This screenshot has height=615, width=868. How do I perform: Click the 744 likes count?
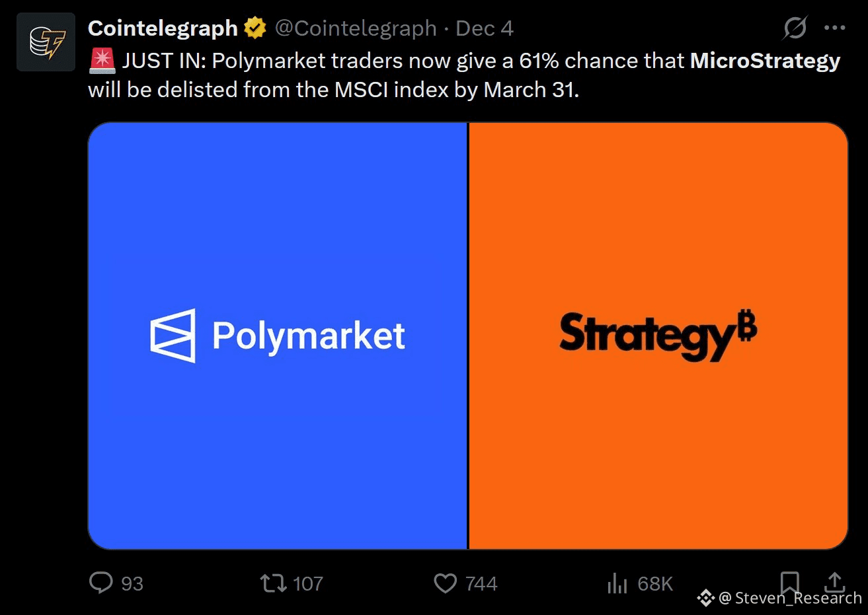click(x=481, y=584)
